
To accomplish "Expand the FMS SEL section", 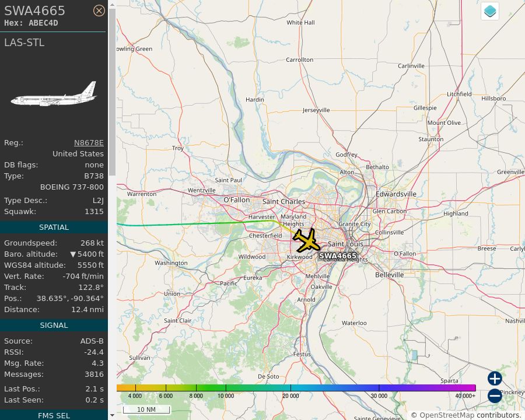I will [54, 415].
